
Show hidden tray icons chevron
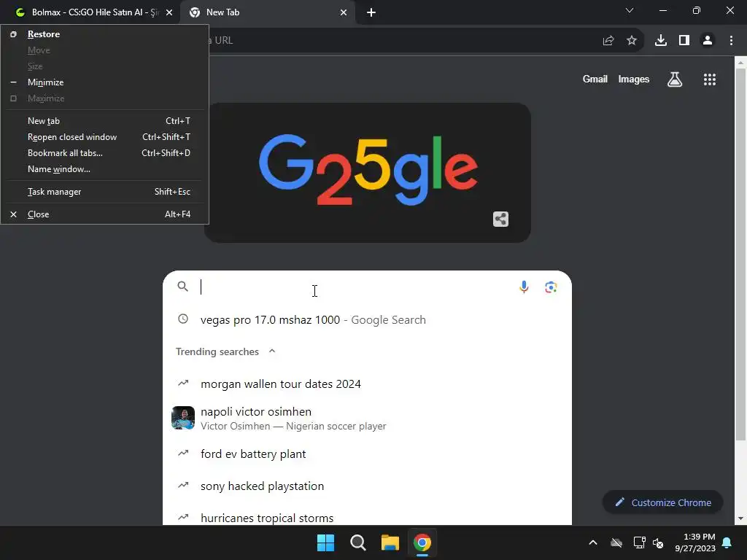pyautogui.click(x=592, y=542)
